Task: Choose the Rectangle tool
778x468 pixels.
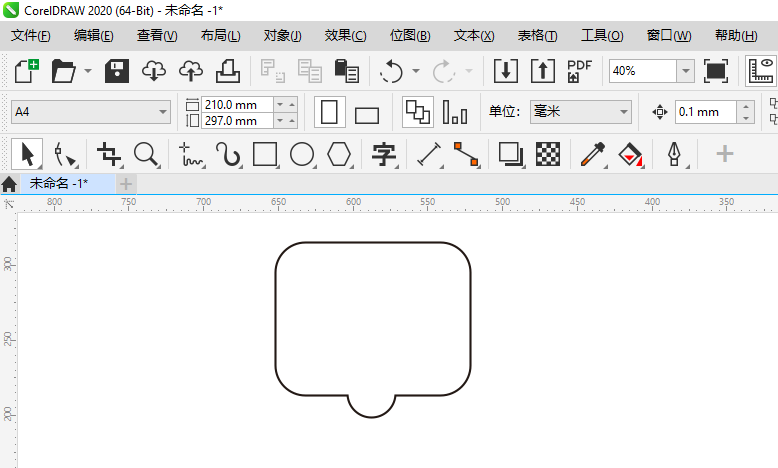Action: pos(265,154)
